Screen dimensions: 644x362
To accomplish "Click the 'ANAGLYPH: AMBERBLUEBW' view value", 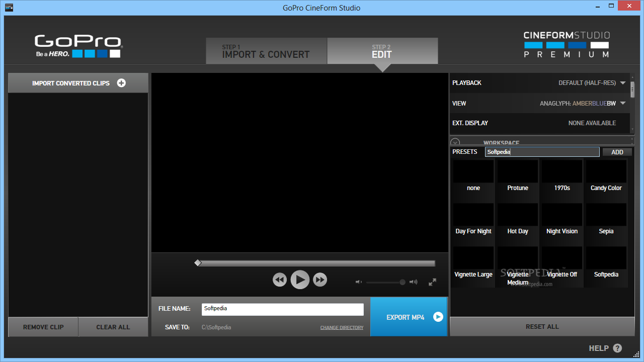I will pos(578,104).
